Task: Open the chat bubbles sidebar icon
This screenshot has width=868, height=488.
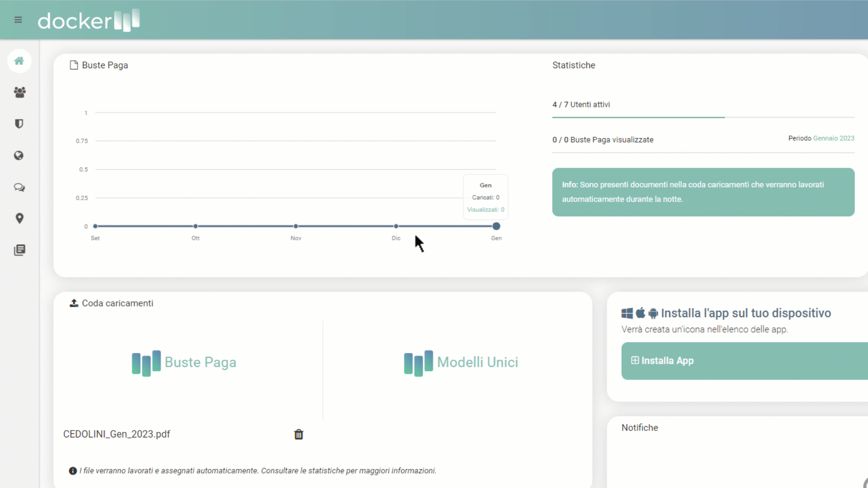Action: [x=19, y=187]
